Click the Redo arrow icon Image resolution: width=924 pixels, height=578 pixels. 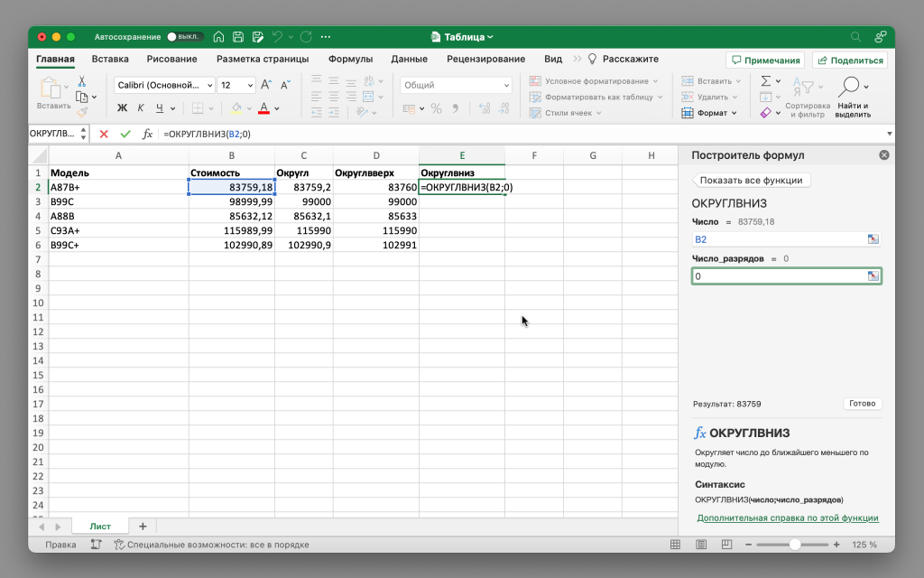pos(306,36)
